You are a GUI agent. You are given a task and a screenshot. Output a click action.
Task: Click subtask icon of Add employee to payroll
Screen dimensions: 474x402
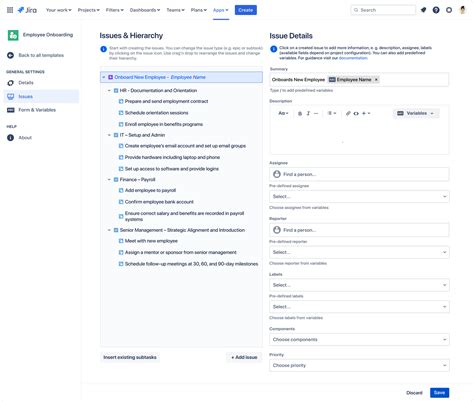[121, 190]
